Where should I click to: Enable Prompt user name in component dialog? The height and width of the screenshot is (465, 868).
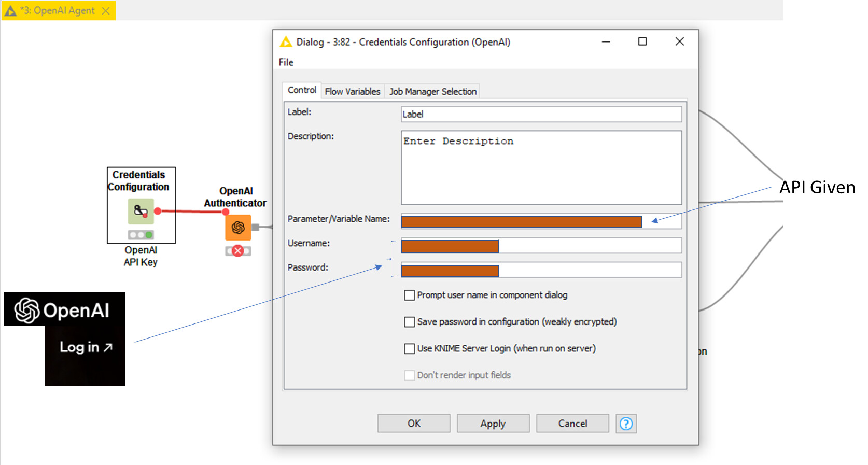410,295
